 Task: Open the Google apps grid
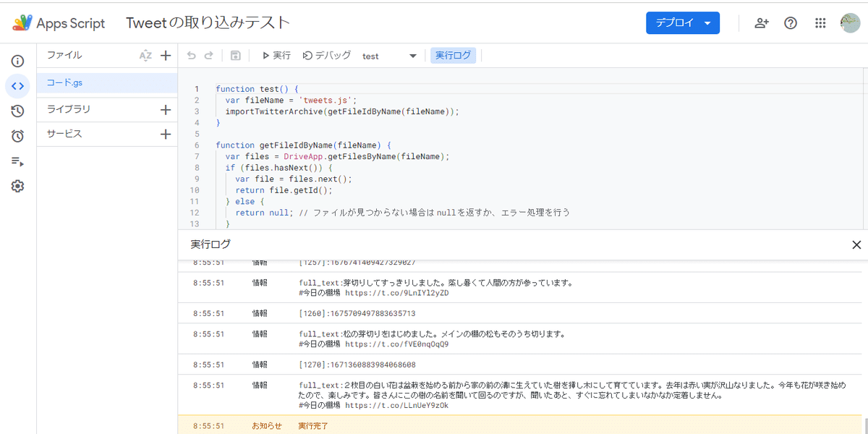coord(820,23)
